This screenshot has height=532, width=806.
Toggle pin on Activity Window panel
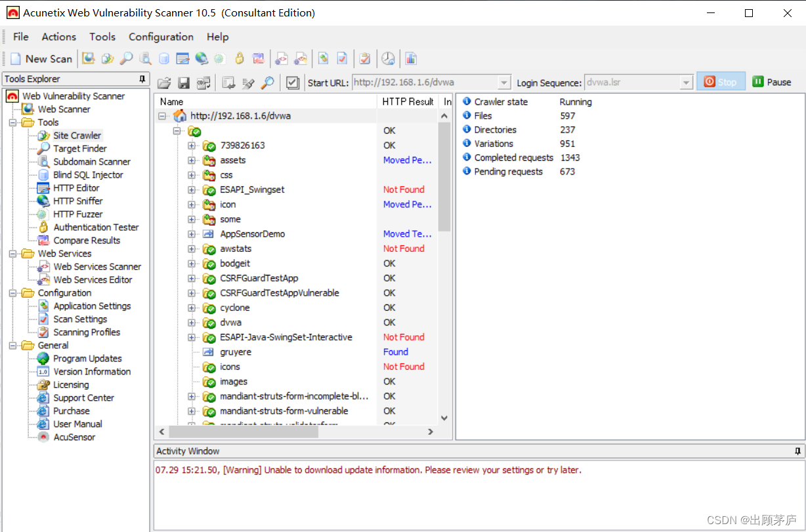coord(797,451)
